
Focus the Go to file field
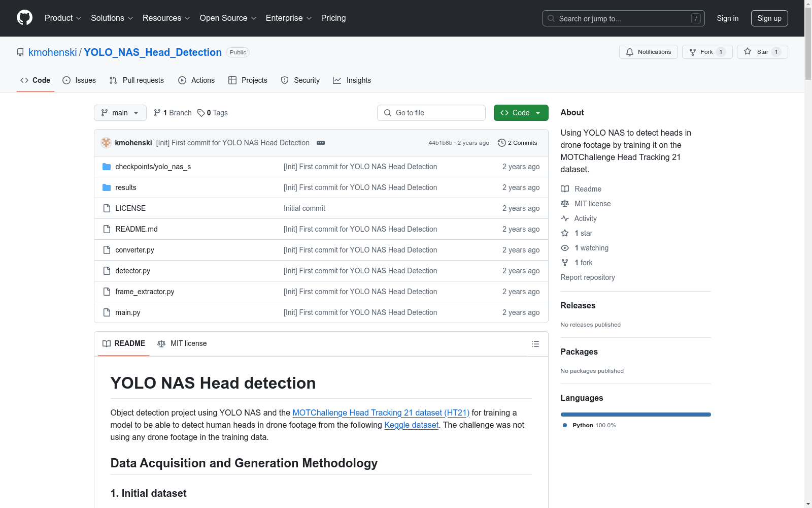431,113
